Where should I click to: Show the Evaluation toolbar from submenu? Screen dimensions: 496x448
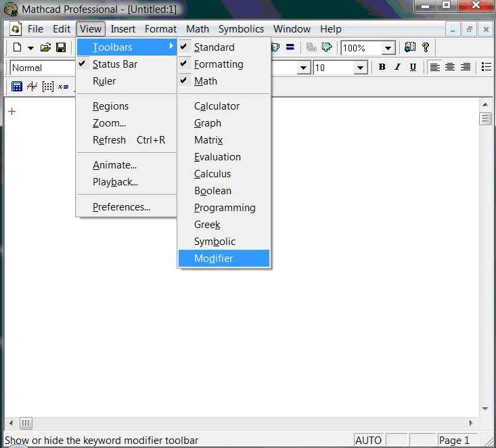click(224, 157)
